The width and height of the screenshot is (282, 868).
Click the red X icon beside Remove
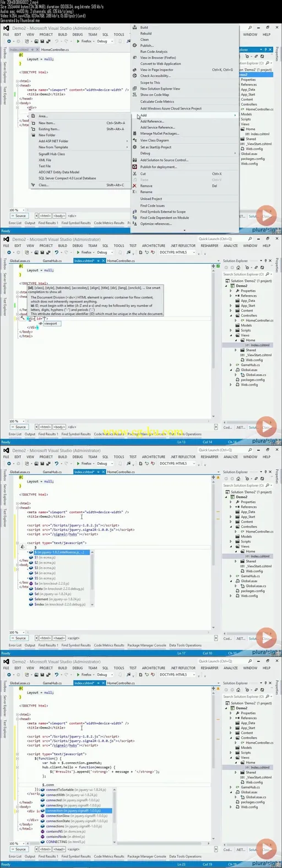(135, 186)
